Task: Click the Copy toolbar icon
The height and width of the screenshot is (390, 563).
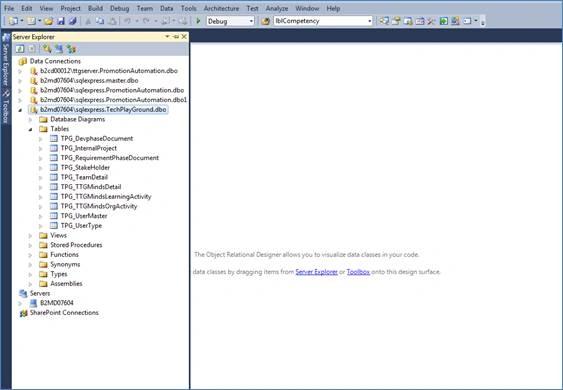Action: click(100, 21)
